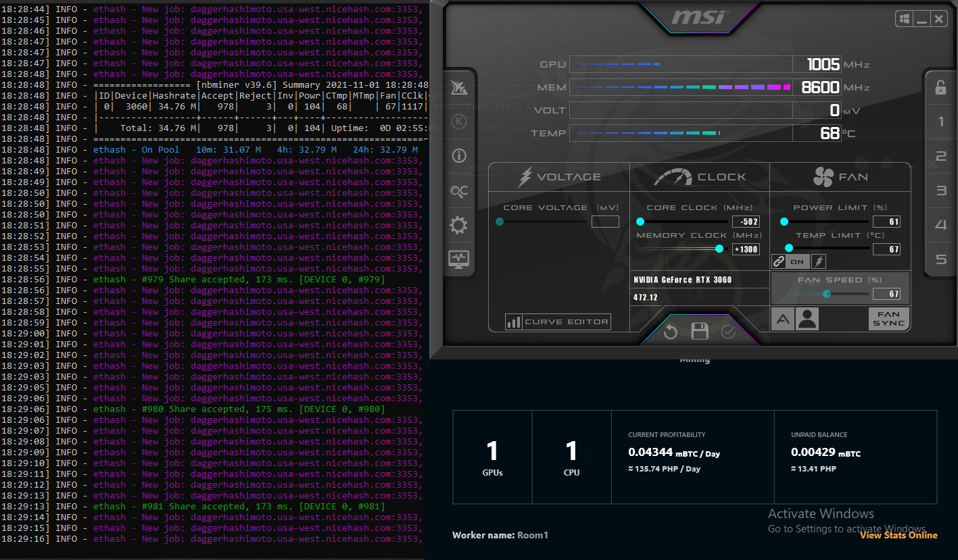The height and width of the screenshot is (560, 958).
Task: Click the Core Clock slider handle
Action: (640, 222)
